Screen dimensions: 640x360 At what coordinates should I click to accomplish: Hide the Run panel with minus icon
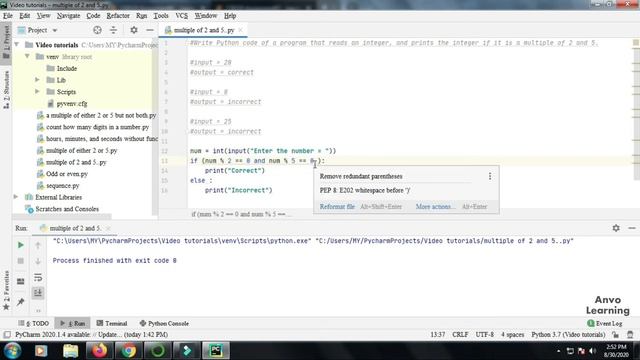(632, 228)
